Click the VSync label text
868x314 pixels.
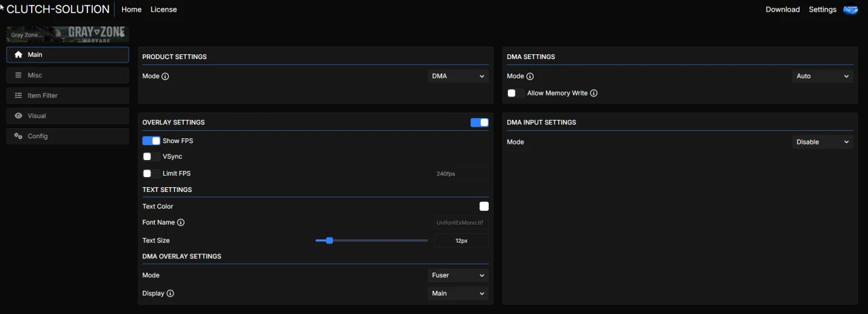pyautogui.click(x=172, y=157)
